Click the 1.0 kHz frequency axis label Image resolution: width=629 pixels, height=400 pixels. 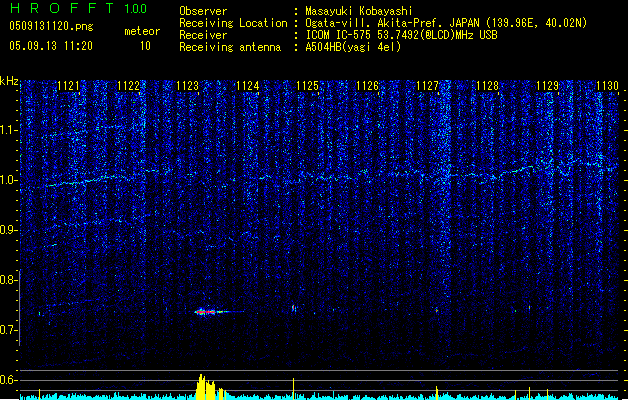point(8,180)
